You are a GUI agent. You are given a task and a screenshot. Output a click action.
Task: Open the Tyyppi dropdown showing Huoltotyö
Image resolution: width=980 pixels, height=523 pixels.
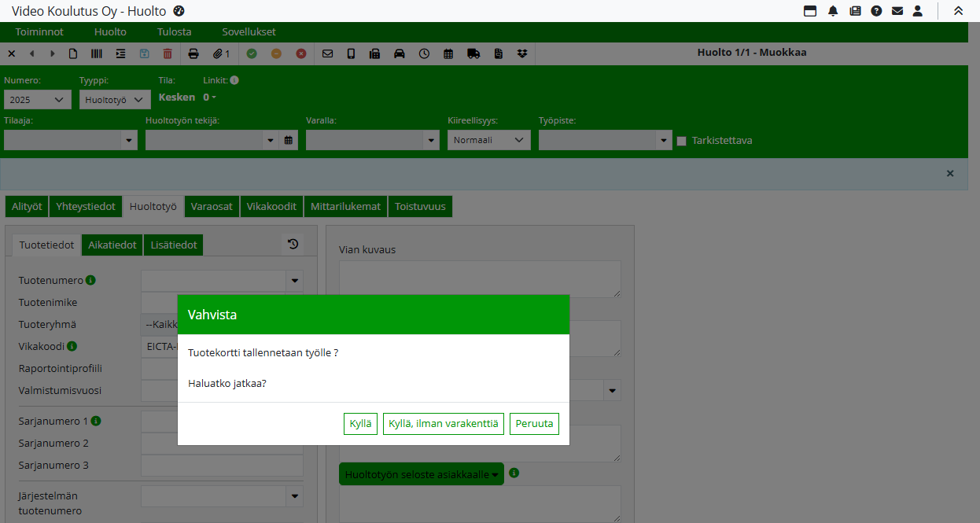[x=115, y=100]
